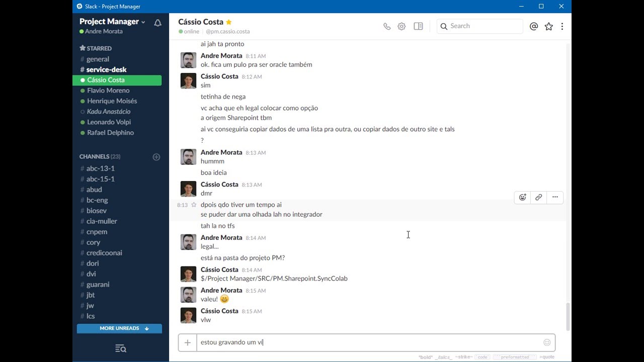Unstar the Cássio Costa conversation
The image size is (644, 362).
tap(229, 22)
